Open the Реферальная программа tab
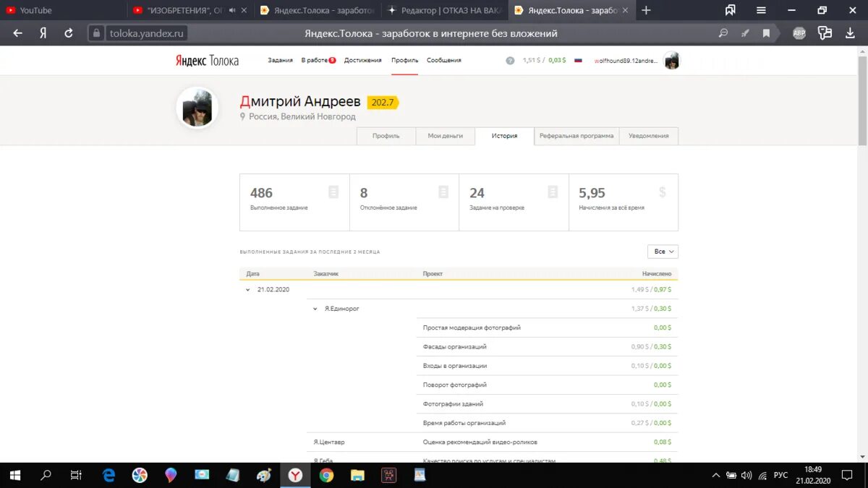868x488 pixels. 576,136
